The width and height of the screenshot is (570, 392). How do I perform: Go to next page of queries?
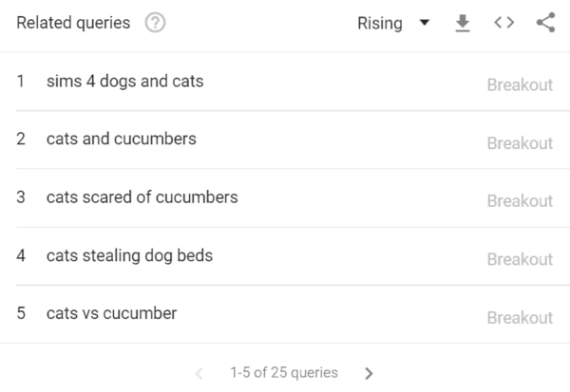click(370, 373)
